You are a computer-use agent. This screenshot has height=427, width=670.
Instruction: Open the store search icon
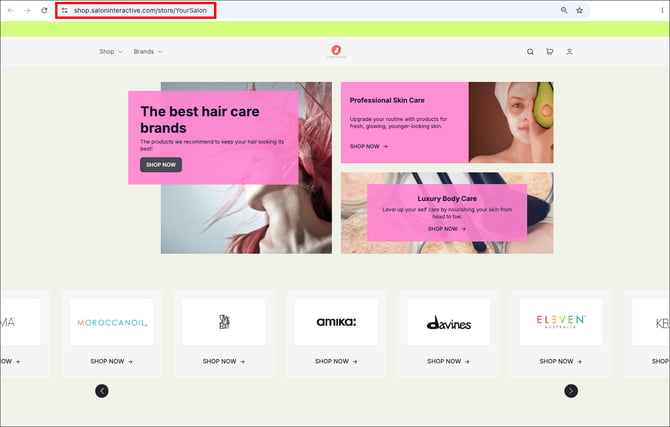tap(530, 52)
